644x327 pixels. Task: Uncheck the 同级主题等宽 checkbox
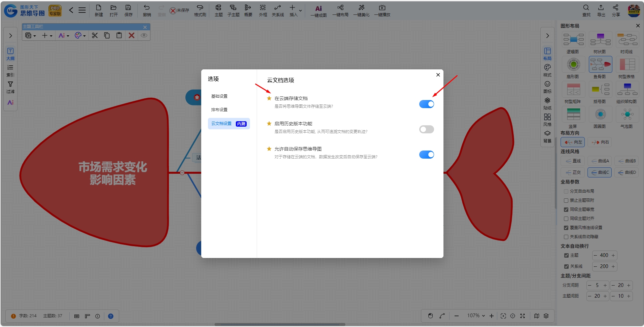coord(566,209)
